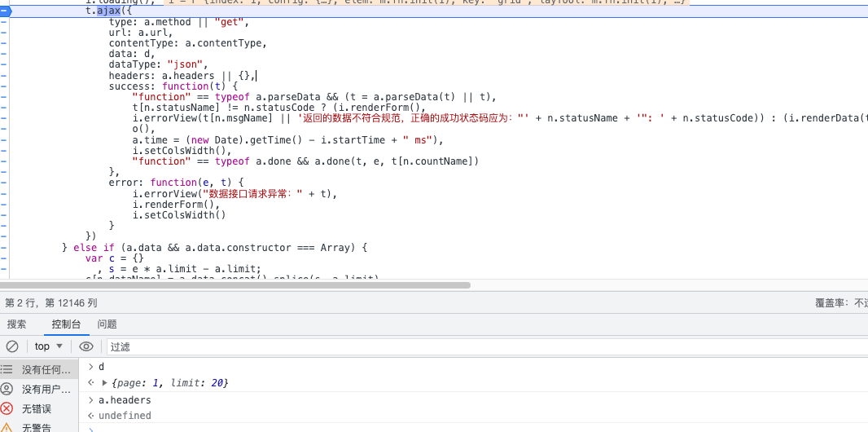Open the live expression eye icon
Screen dimensions: 868x432
[86, 346]
